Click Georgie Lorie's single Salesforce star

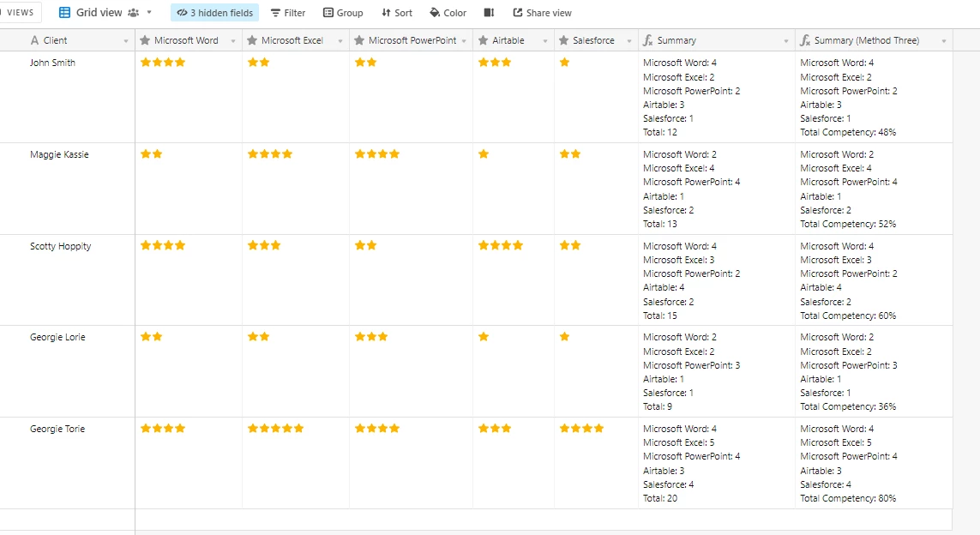click(x=564, y=336)
